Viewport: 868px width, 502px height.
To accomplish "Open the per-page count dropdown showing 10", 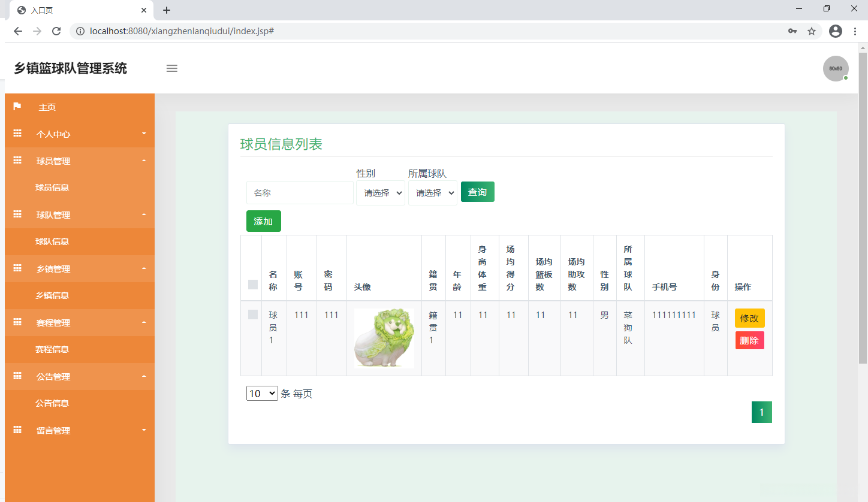I will [x=261, y=393].
